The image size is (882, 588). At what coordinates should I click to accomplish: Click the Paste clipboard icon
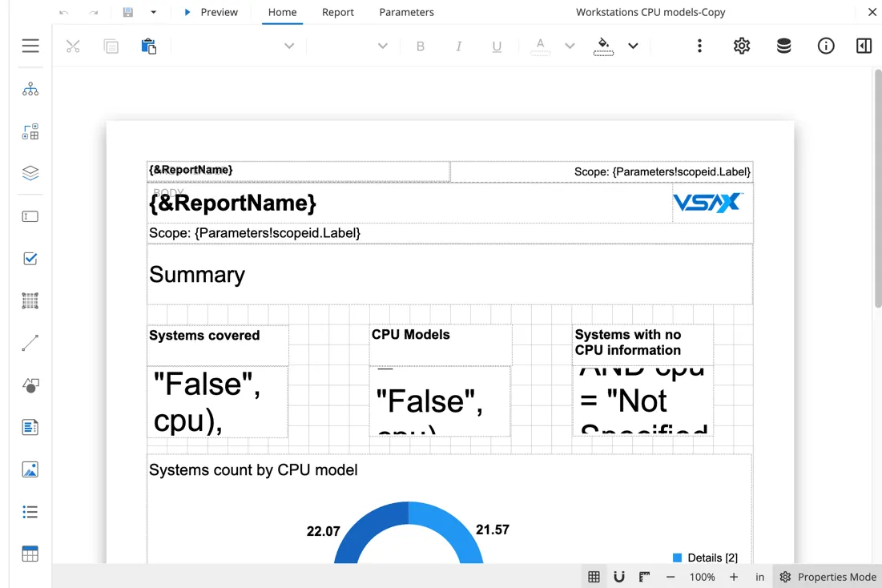(x=149, y=46)
